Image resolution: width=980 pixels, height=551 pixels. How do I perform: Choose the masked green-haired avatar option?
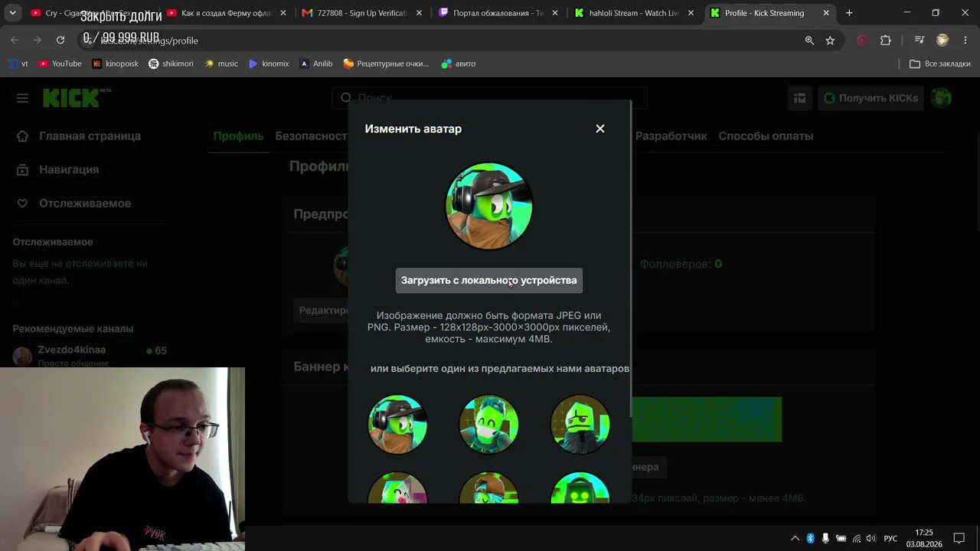pos(488,425)
